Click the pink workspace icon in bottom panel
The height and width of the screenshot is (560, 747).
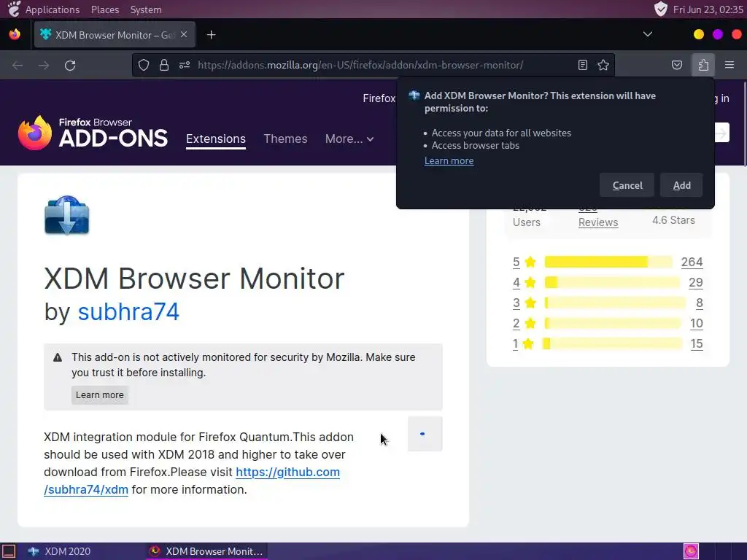pyautogui.click(x=691, y=551)
